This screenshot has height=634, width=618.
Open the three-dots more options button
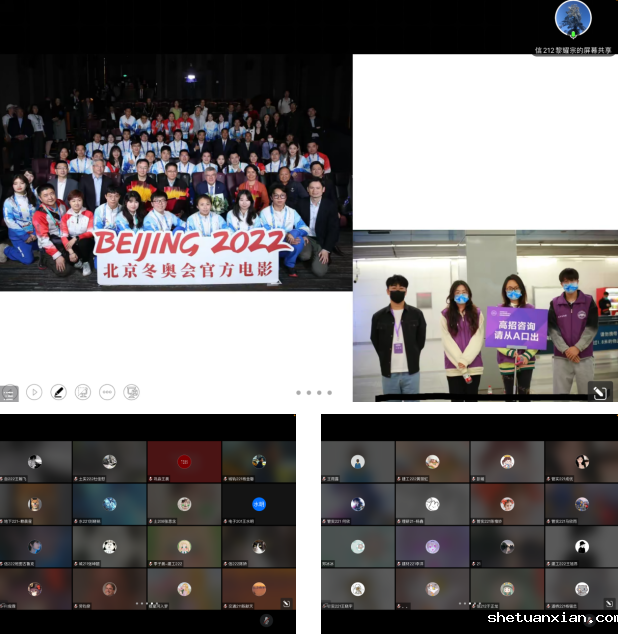107,392
